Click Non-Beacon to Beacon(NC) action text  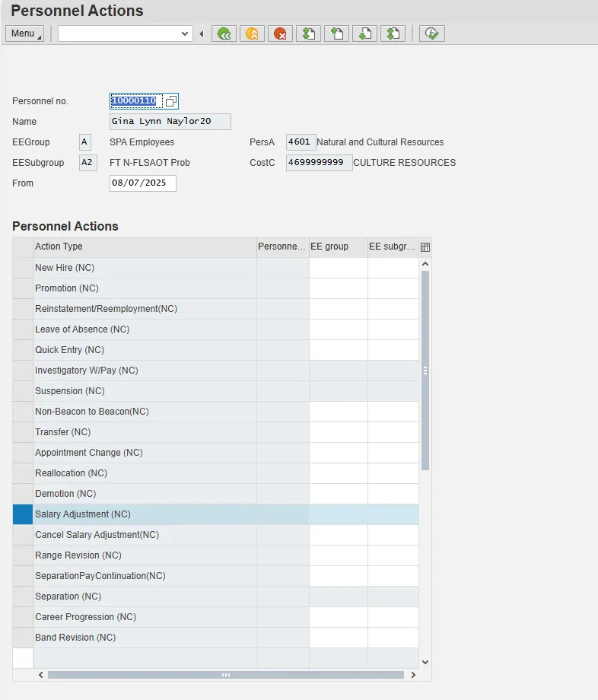92,412
